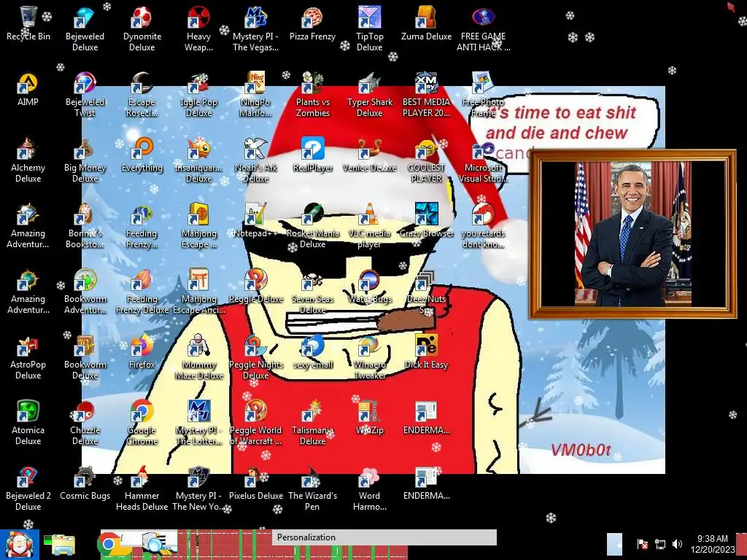
Task: Select the Notepad++ shortcut
Action: [x=255, y=221]
